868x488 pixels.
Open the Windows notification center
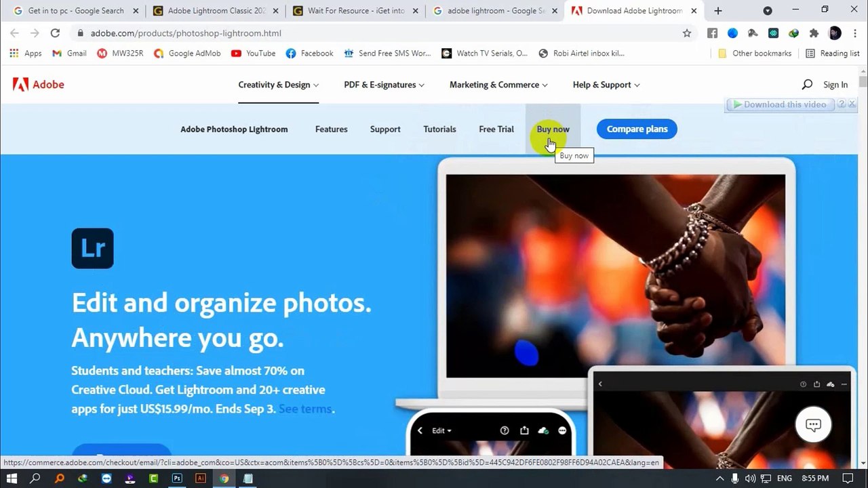(x=848, y=479)
